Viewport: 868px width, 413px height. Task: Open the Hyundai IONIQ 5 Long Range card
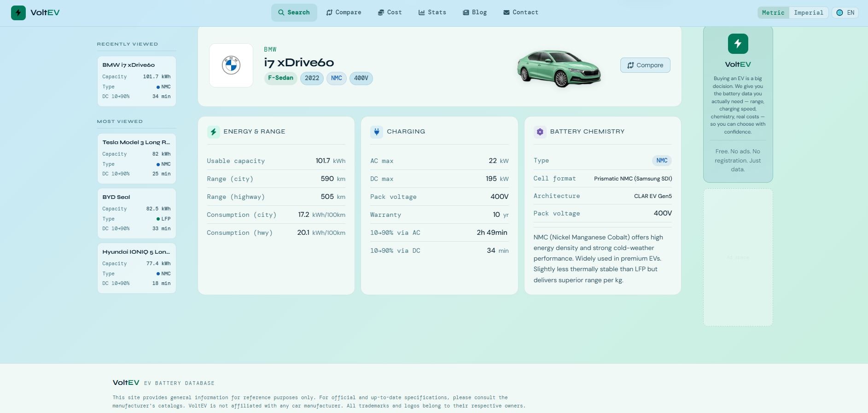136,268
